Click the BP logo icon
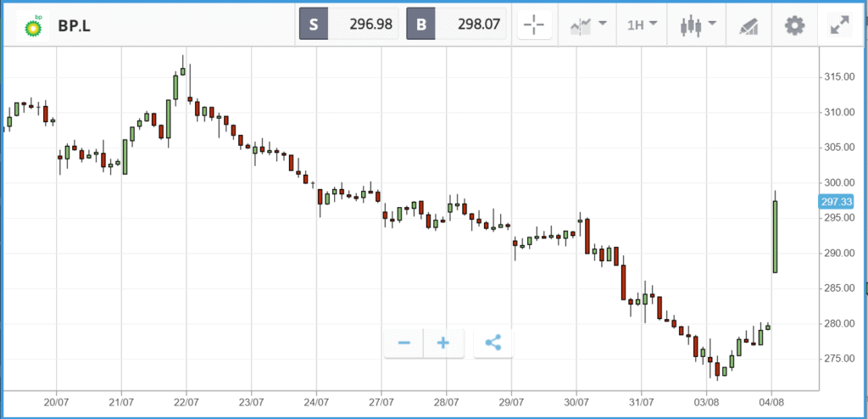The image size is (868, 419). point(33,25)
